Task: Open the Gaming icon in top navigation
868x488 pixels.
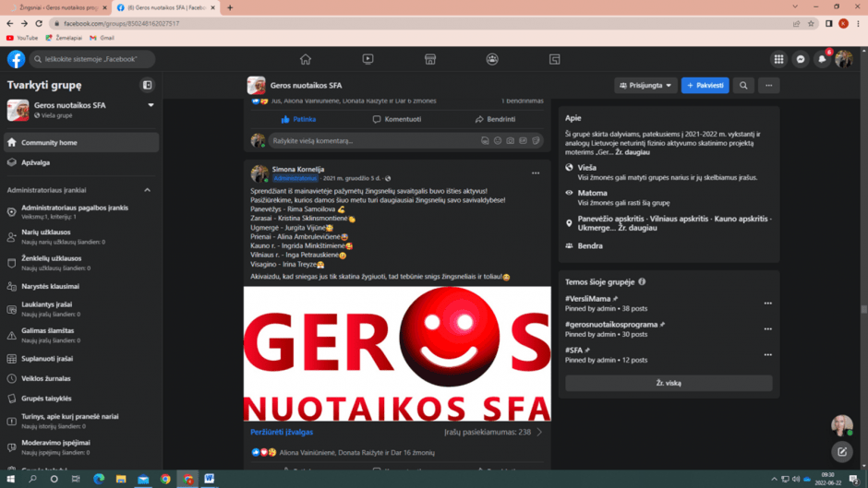Action: point(555,59)
